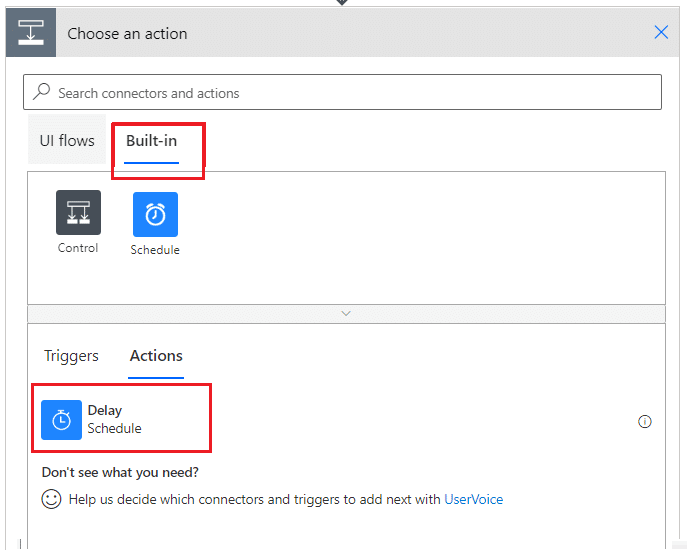Viewport: 687px width, 550px height.
Task: Close the Choose an action panel
Action: point(661,32)
